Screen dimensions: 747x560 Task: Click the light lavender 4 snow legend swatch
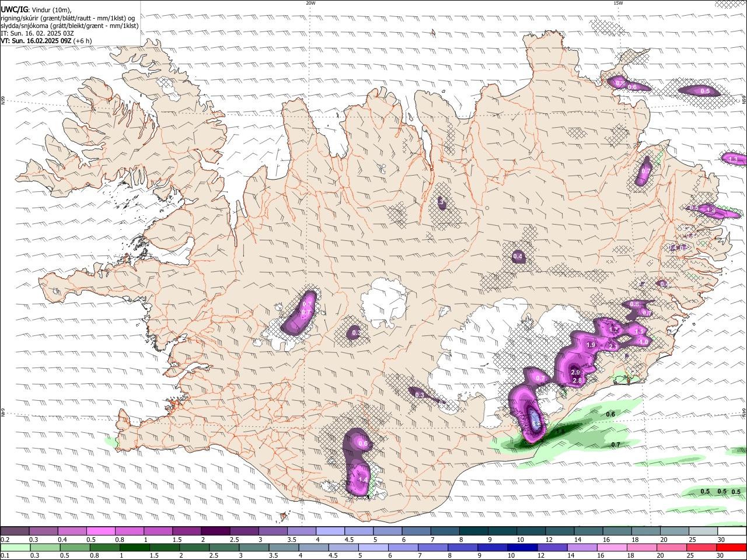(330, 531)
